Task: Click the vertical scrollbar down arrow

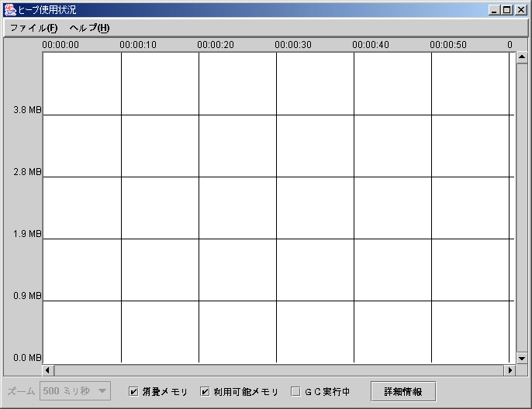Action: tap(522, 358)
